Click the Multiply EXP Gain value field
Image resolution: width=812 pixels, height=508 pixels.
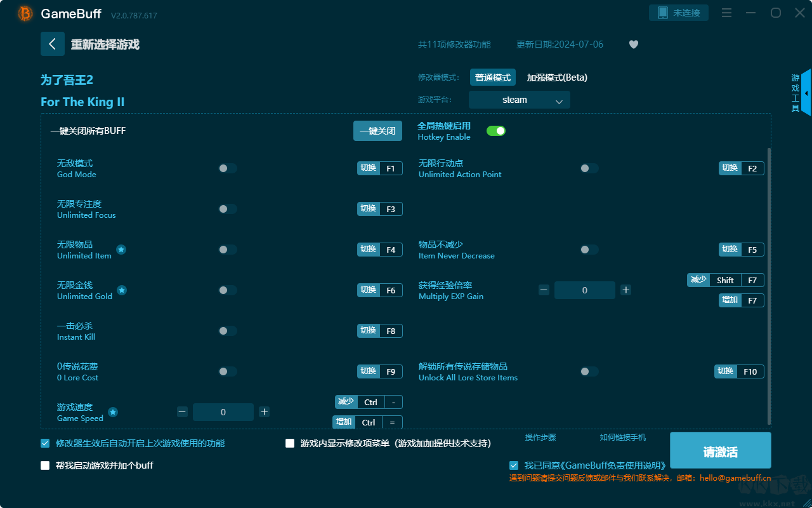pos(585,290)
